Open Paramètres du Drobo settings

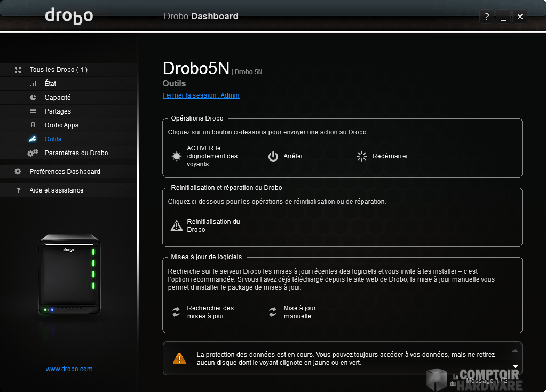point(78,153)
